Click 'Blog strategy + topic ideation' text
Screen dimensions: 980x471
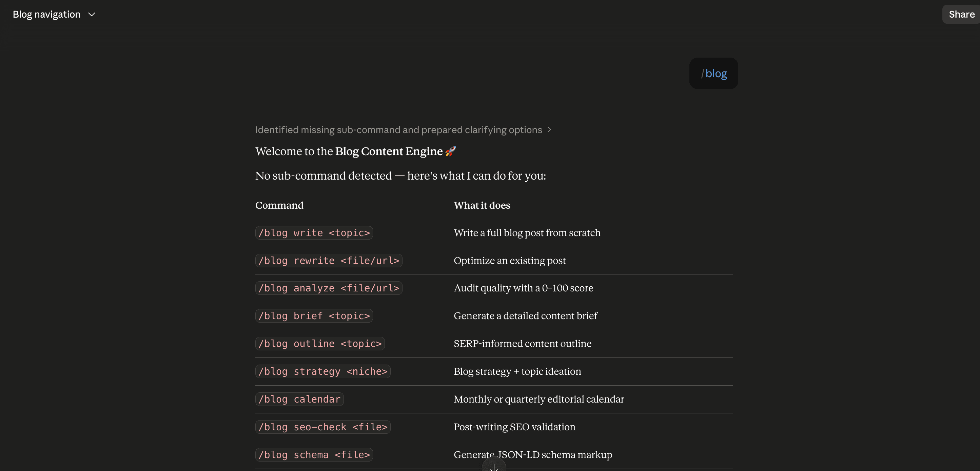[x=517, y=371]
